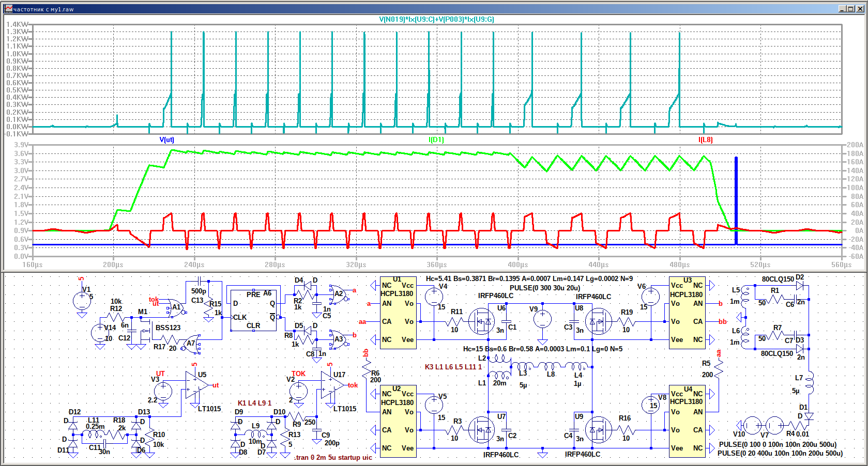The width and height of the screenshot is (868, 466).
Task: Click the red TOK label above V2
Action: (298, 374)
